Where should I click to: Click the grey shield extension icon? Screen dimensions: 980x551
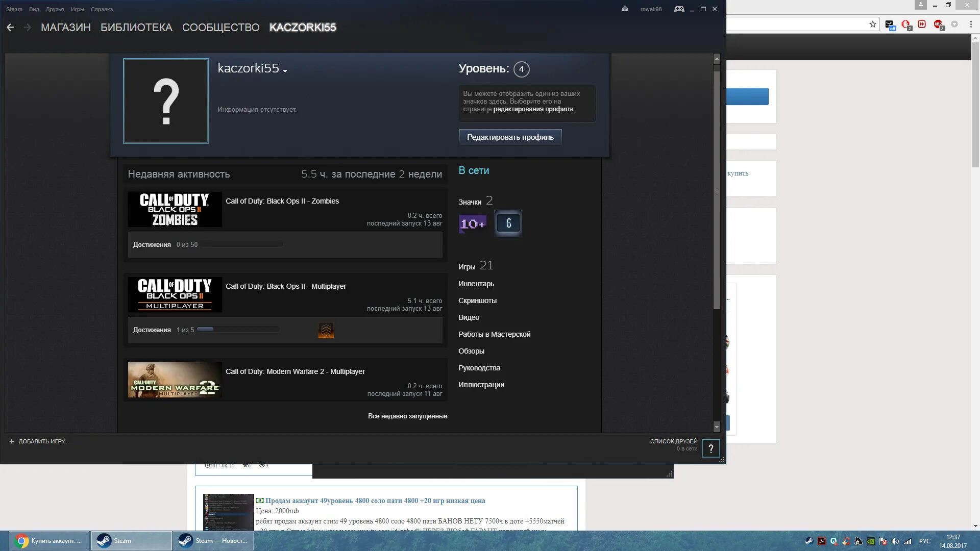click(x=954, y=24)
